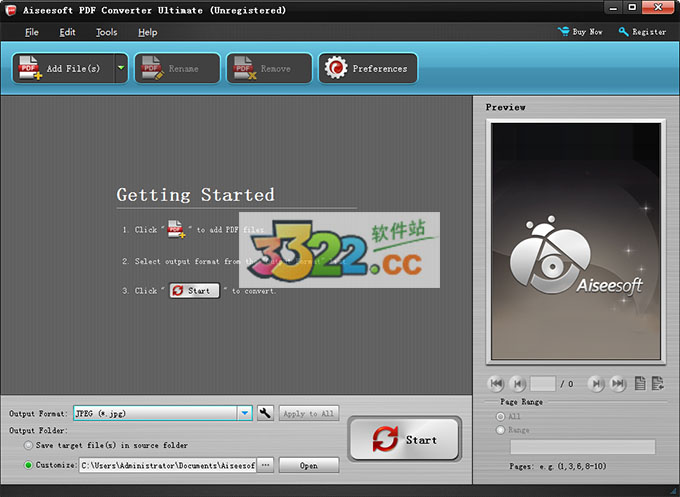Click the document export icon beside page controls
Image resolution: width=680 pixels, height=497 pixels.
(657, 383)
